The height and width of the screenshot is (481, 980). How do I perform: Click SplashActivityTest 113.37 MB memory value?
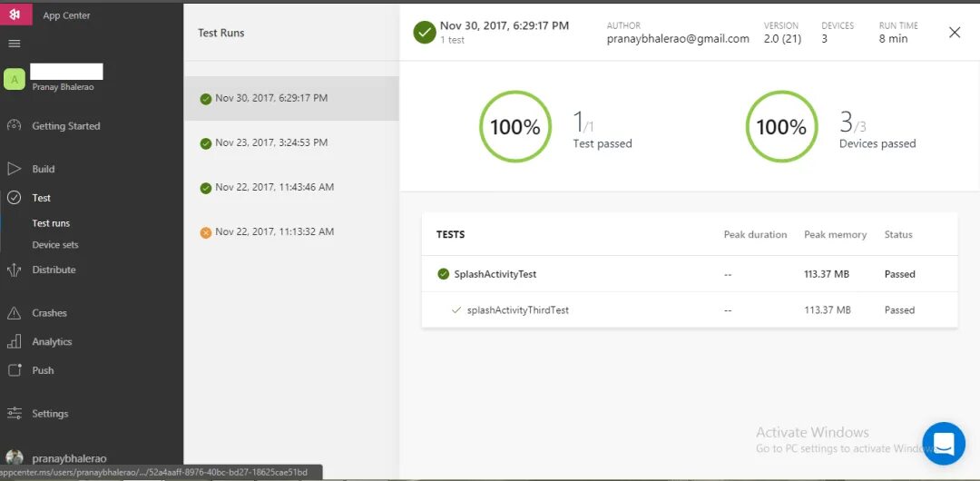tap(827, 274)
